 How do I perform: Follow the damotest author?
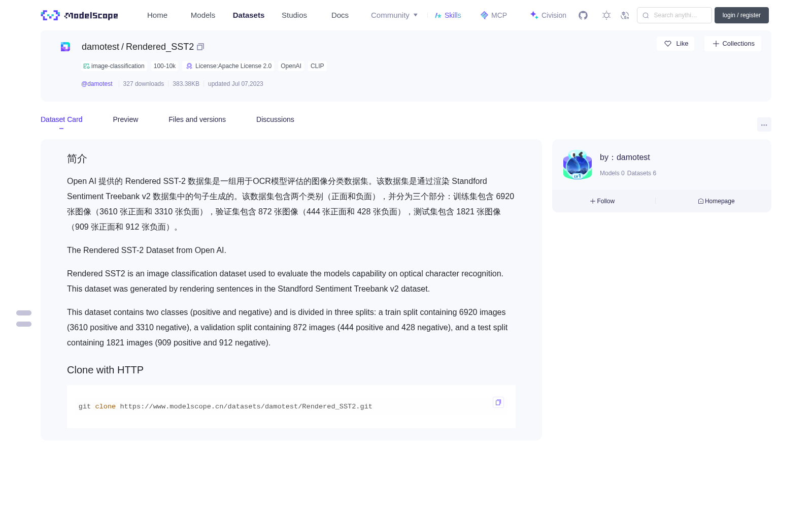click(602, 201)
